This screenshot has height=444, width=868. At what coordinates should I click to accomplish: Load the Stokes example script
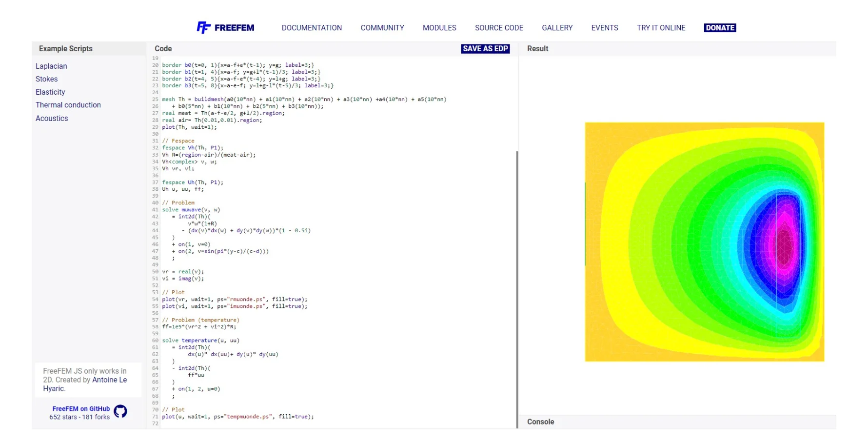pos(46,79)
